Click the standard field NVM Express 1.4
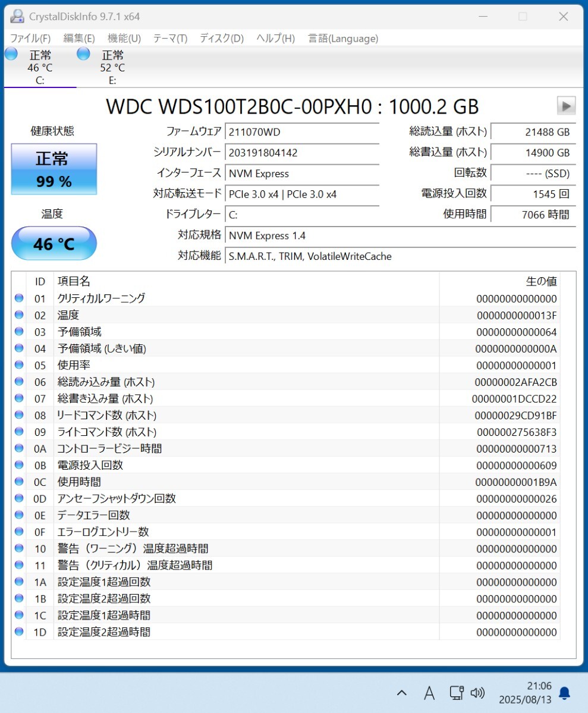588x713 pixels. [400, 235]
